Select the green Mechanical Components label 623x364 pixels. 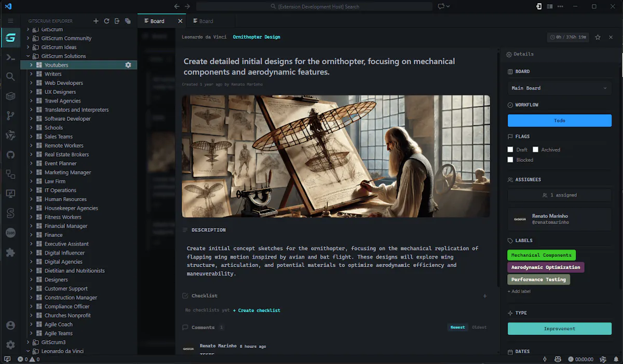point(541,255)
